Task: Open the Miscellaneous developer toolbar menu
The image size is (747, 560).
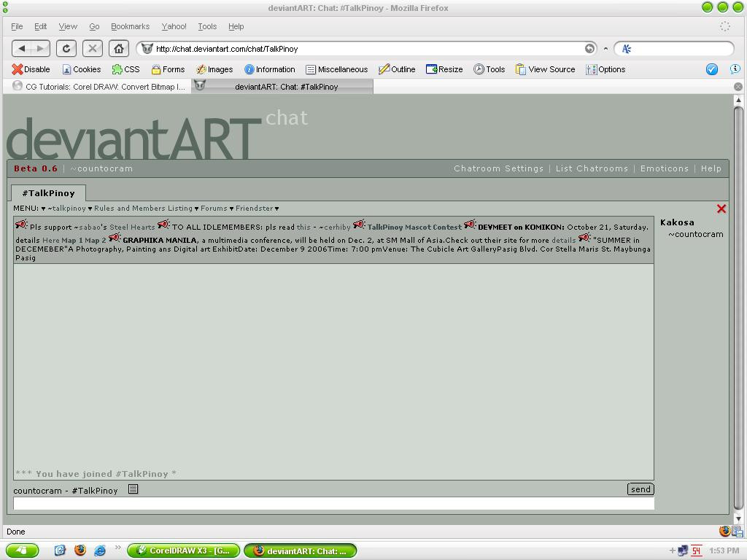Action: coord(337,69)
